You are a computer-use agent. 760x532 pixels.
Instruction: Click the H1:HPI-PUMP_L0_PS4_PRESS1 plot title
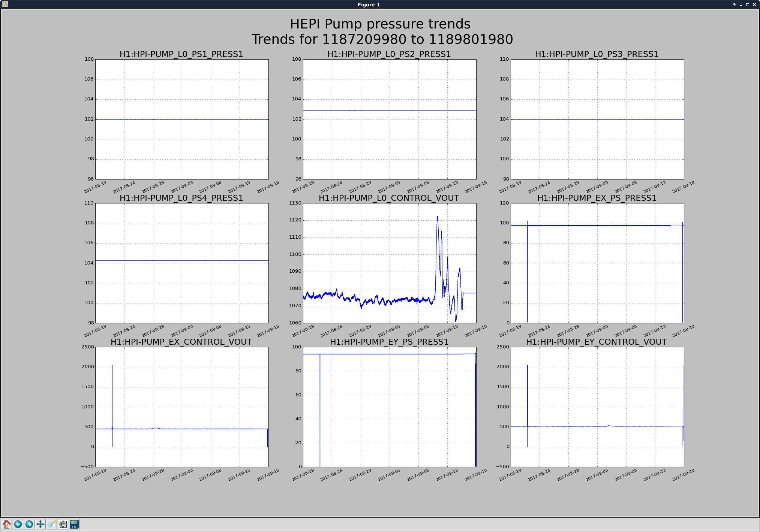(181, 198)
